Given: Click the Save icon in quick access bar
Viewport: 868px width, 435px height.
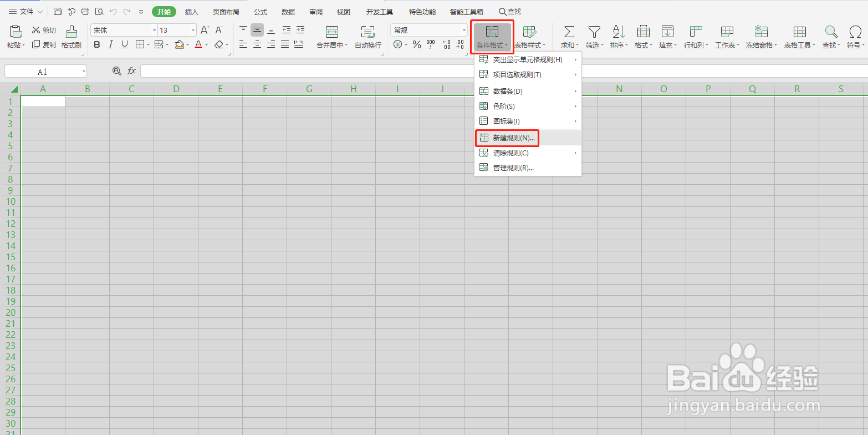Looking at the screenshot, I should pos(58,12).
